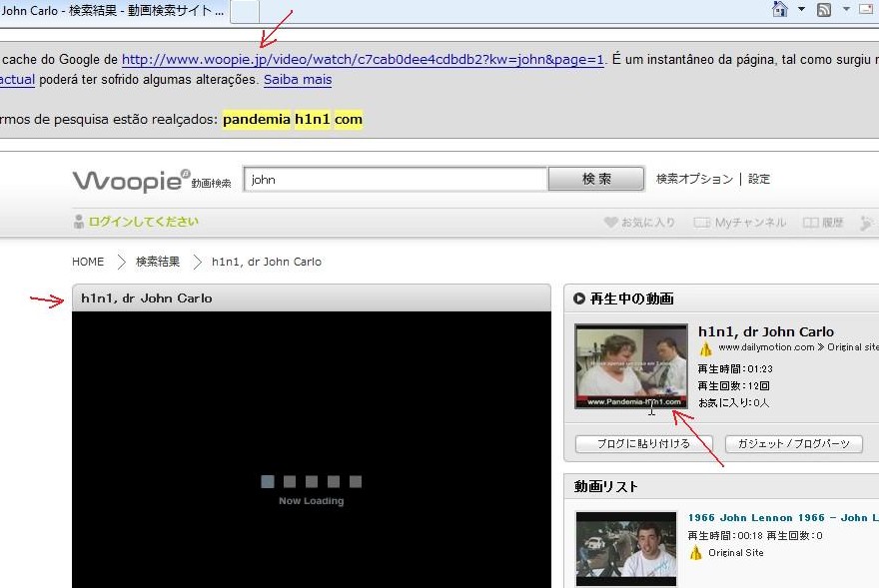Click the Woopie 動画検索 logo
This screenshot has height=588, width=879.
tap(140, 181)
